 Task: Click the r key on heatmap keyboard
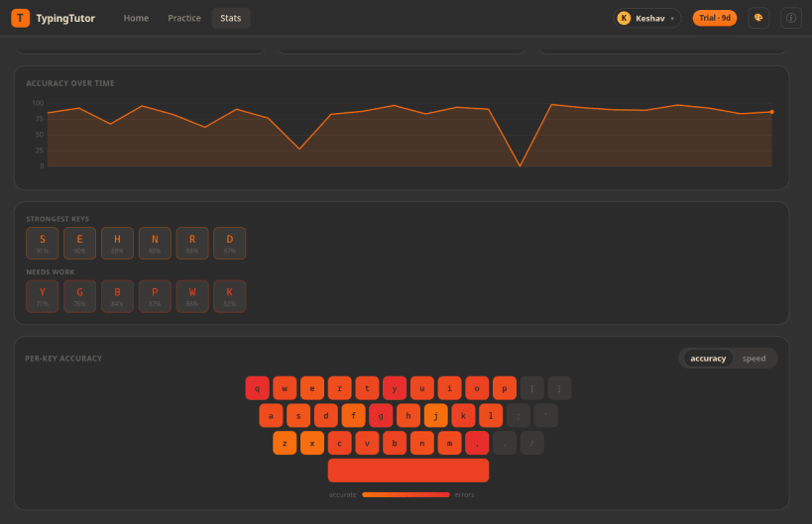[x=340, y=388]
